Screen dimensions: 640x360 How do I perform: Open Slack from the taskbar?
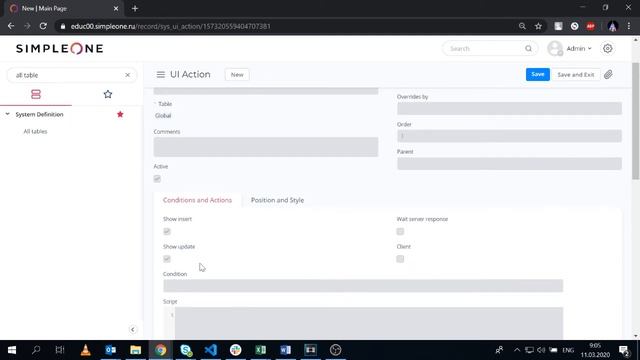[x=236, y=350]
